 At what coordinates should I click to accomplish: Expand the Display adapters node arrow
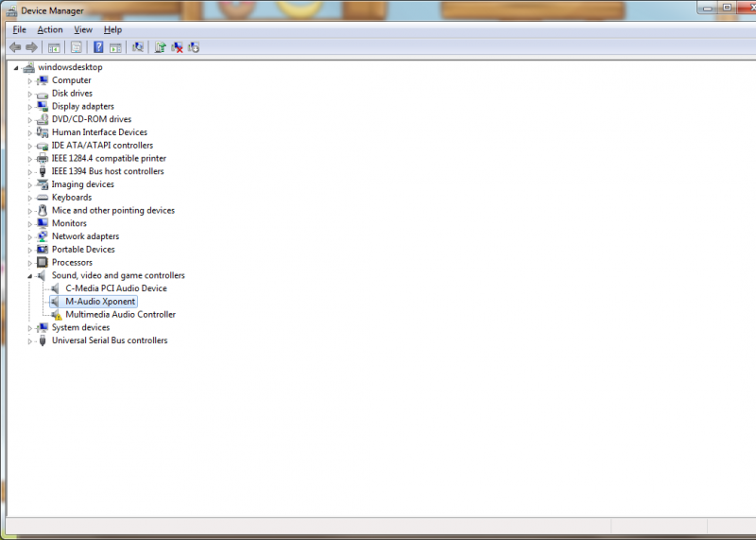click(30, 107)
